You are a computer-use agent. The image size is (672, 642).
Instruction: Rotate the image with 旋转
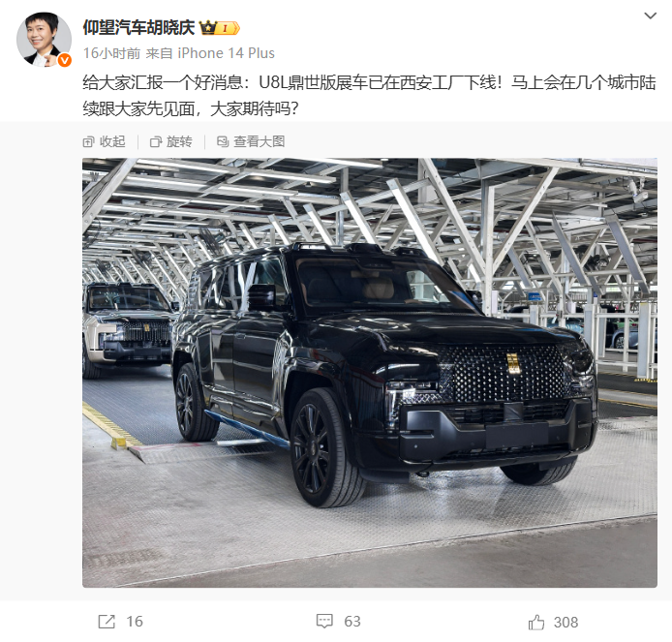[x=170, y=141]
